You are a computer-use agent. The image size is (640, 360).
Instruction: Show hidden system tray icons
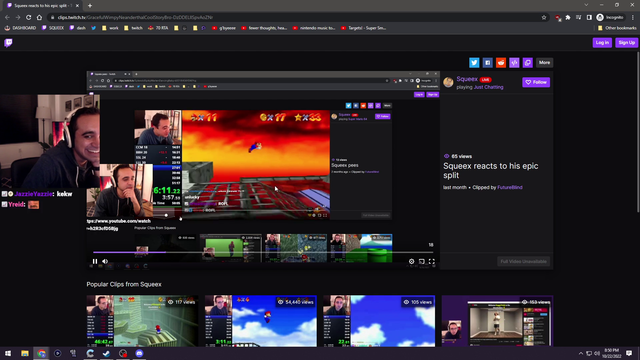581,353
